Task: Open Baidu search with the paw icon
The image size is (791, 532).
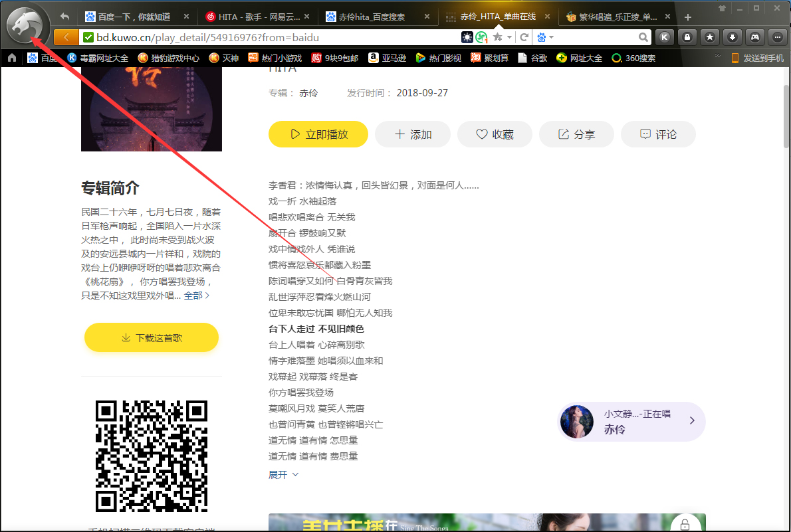Action: 541,38
